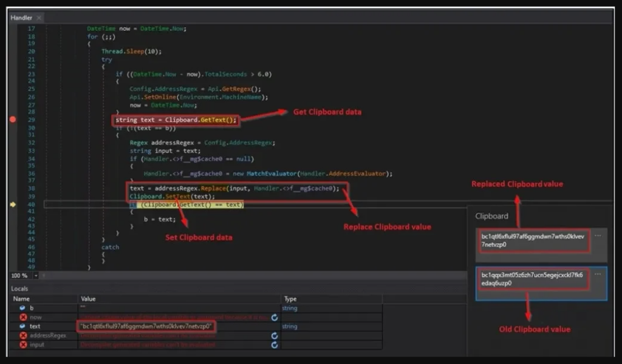Image resolution: width=622 pixels, height=364 pixels.
Task: Click the 'string' type cell of row text
Action: (290, 326)
